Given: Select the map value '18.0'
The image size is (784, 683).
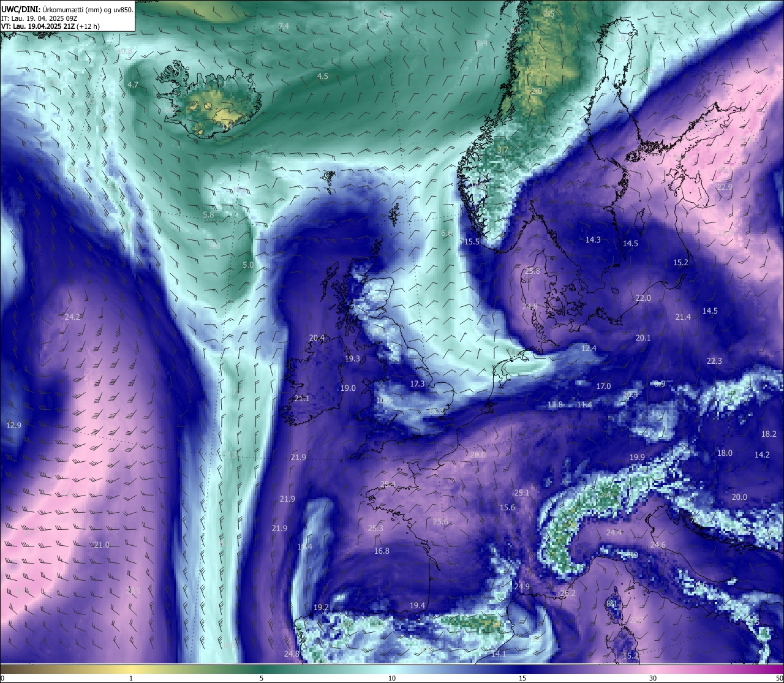Looking at the screenshot, I should [x=725, y=453].
